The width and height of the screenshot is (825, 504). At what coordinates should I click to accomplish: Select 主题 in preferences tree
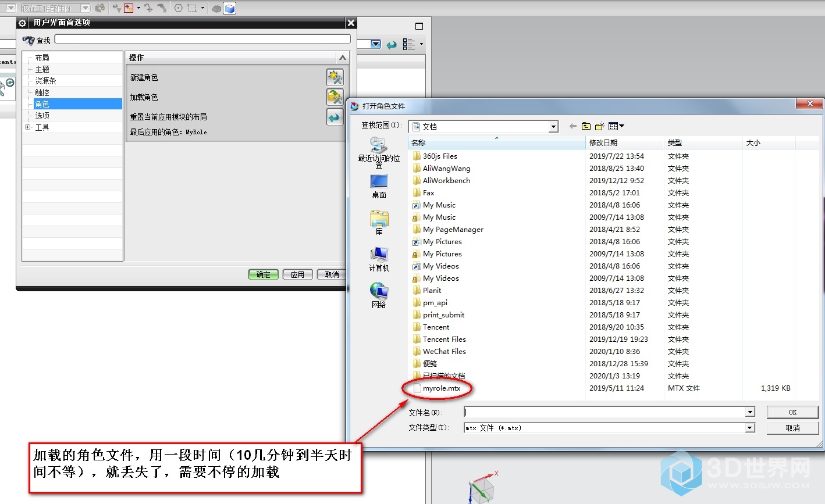42,69
